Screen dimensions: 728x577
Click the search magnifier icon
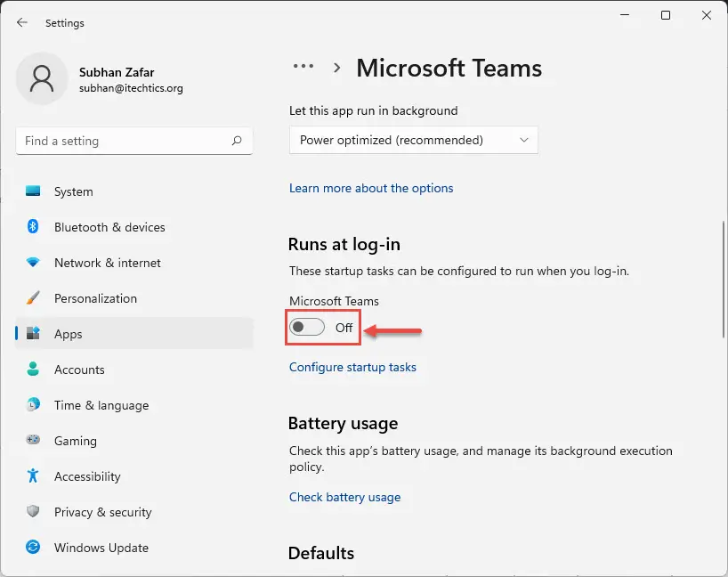(237, 141)
